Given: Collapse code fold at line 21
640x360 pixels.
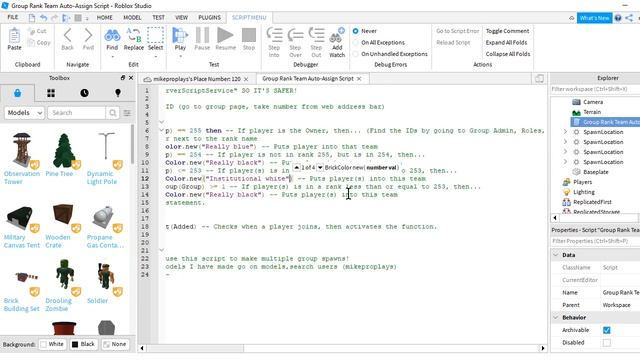Looking at the screenshot, I should 161,250.
